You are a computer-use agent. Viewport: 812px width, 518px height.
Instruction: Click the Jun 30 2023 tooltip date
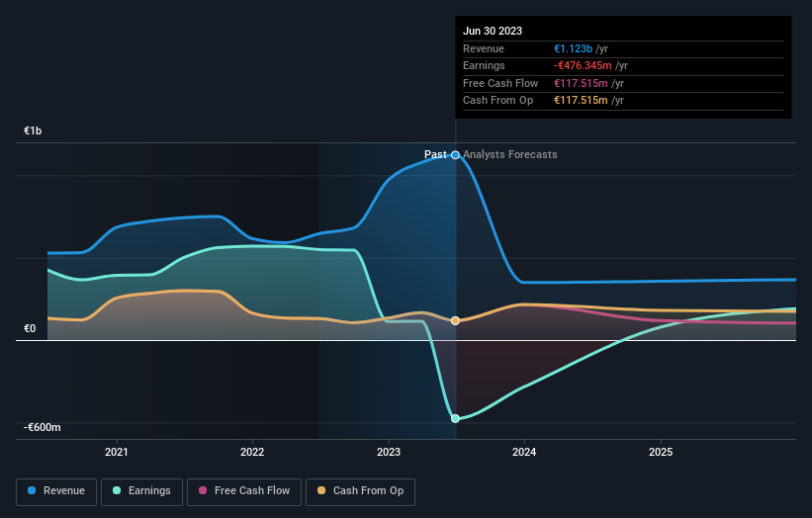(x=493, y=31)
